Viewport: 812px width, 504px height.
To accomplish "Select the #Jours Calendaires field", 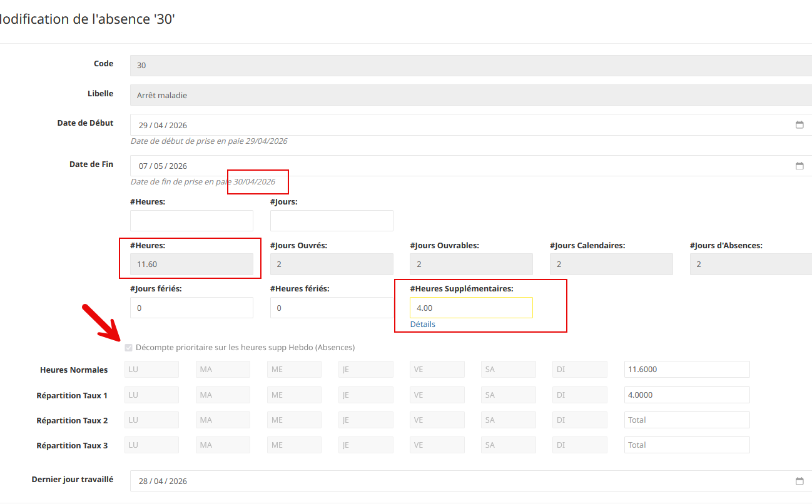I will pyautogui.click(x=611, y=264).
